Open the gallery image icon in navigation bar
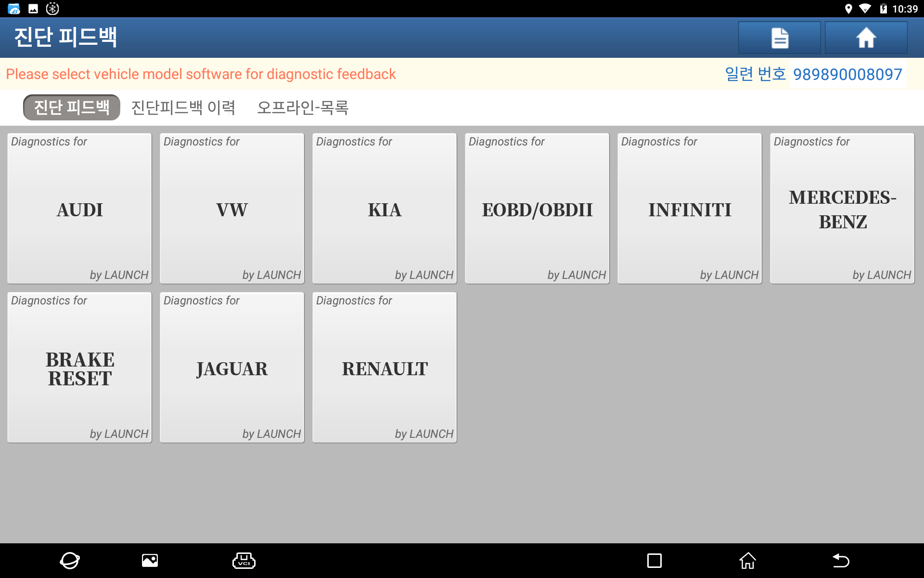 pos(150,561)
